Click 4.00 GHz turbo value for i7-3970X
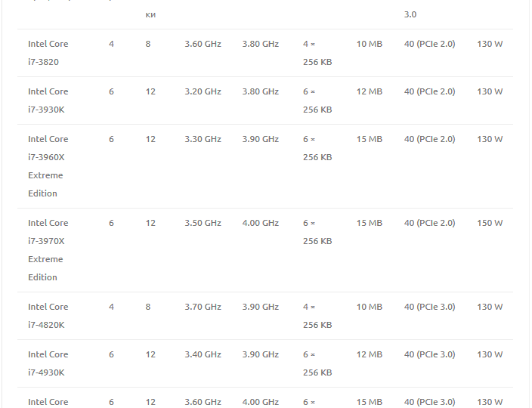This screenshot has width=532, height=408. [x=260, y=223]
